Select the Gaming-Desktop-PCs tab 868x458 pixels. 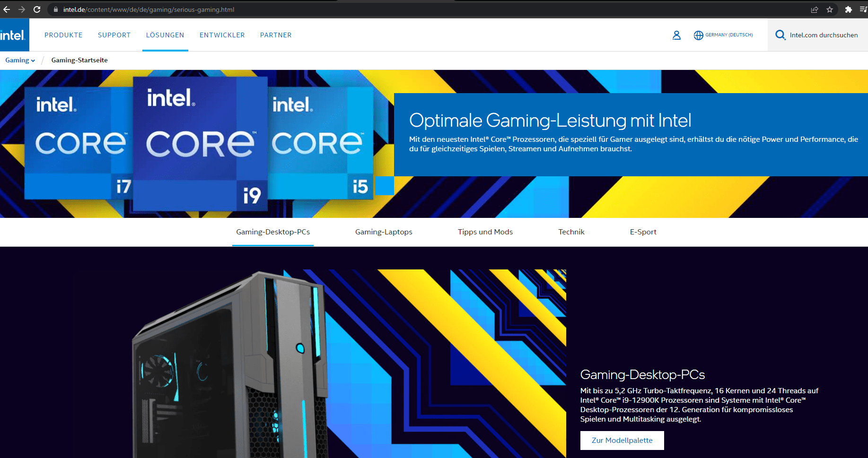[273, 232]
